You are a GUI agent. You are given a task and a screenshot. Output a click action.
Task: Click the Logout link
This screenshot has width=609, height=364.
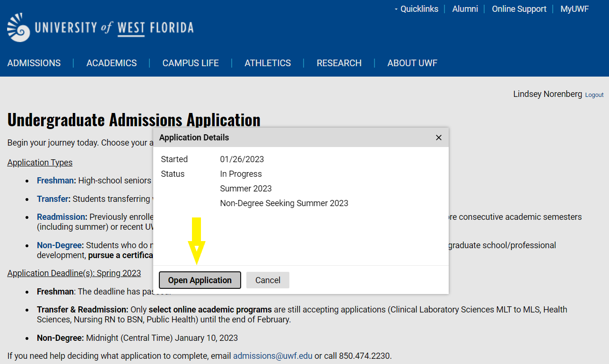coord(594,95)
